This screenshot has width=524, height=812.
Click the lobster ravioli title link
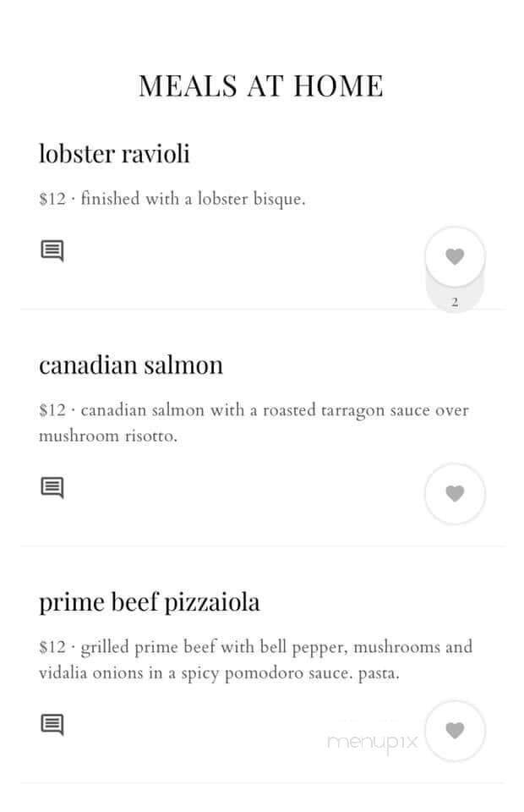(x=114, y=154)
